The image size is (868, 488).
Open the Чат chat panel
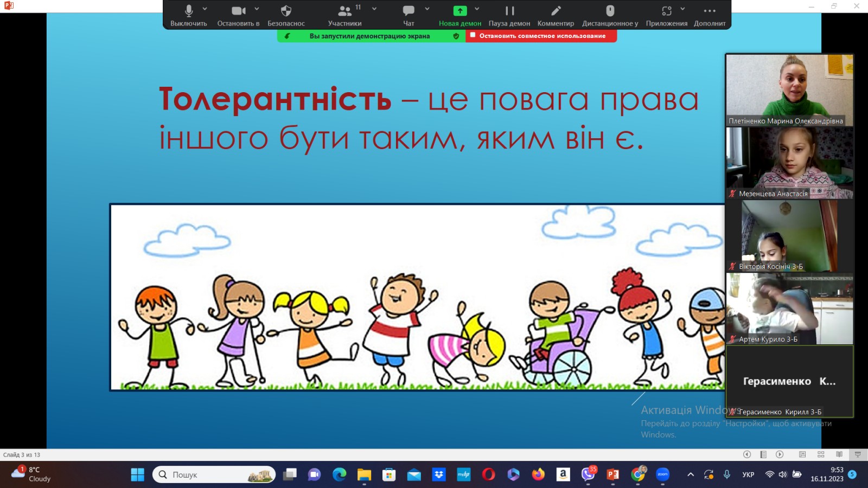point(409,15)
